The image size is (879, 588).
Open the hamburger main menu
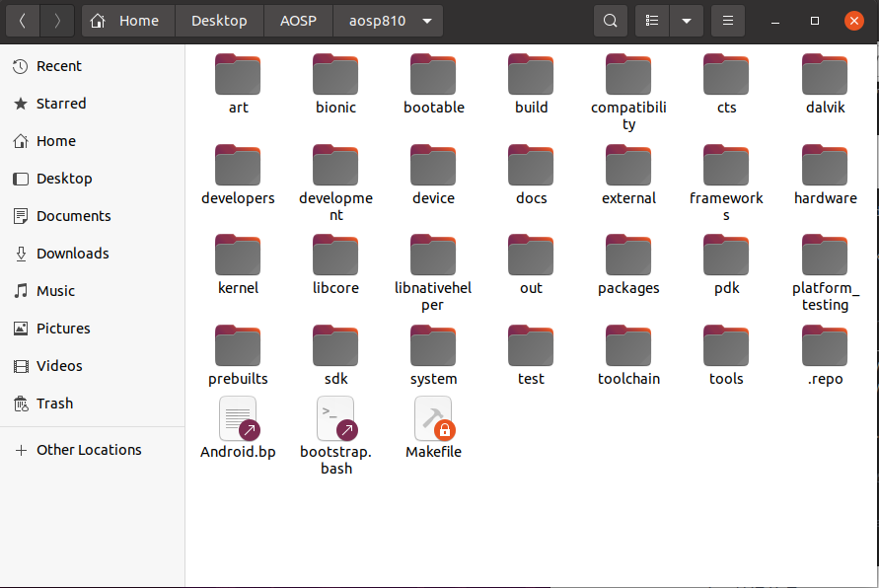pyautogui.click(x=728, y=21)
